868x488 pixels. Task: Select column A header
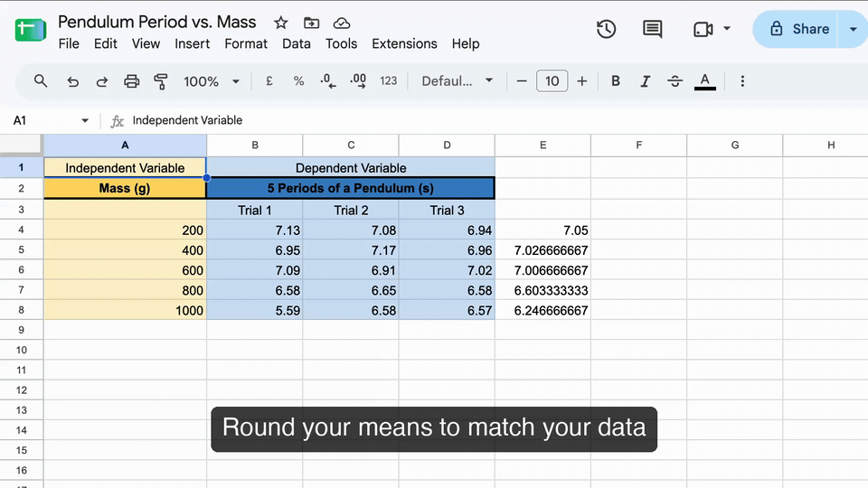pos(125,145)
